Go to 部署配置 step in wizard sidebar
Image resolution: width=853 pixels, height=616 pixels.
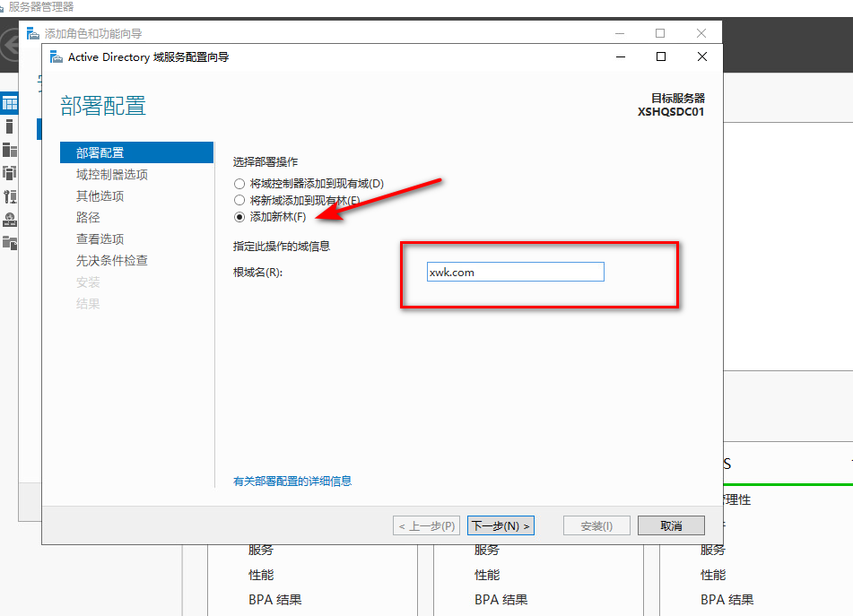[x=136, y=152]
